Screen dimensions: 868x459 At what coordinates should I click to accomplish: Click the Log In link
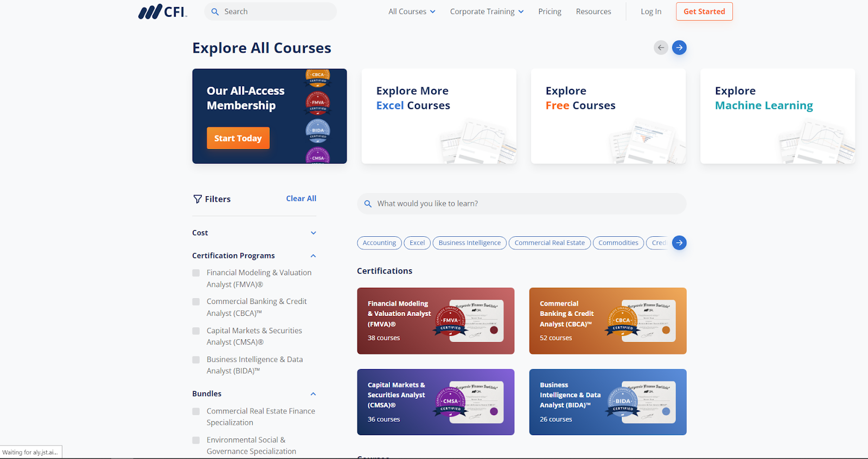pos(651,11)
